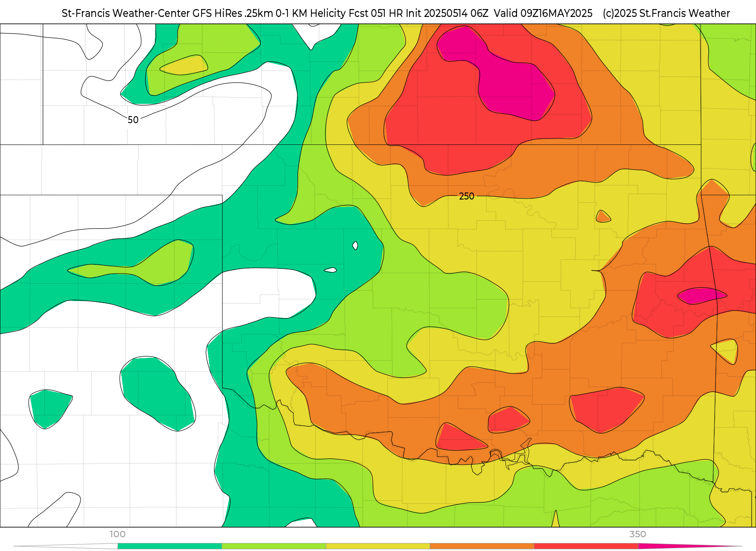
Task: Click the 350 colorbar tick label
Action: 637,534
